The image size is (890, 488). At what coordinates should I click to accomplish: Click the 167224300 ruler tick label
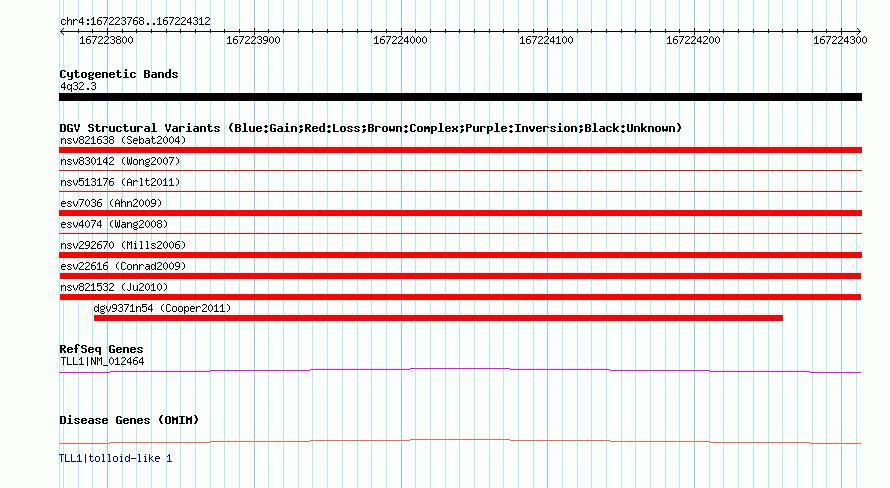point(840,40)
